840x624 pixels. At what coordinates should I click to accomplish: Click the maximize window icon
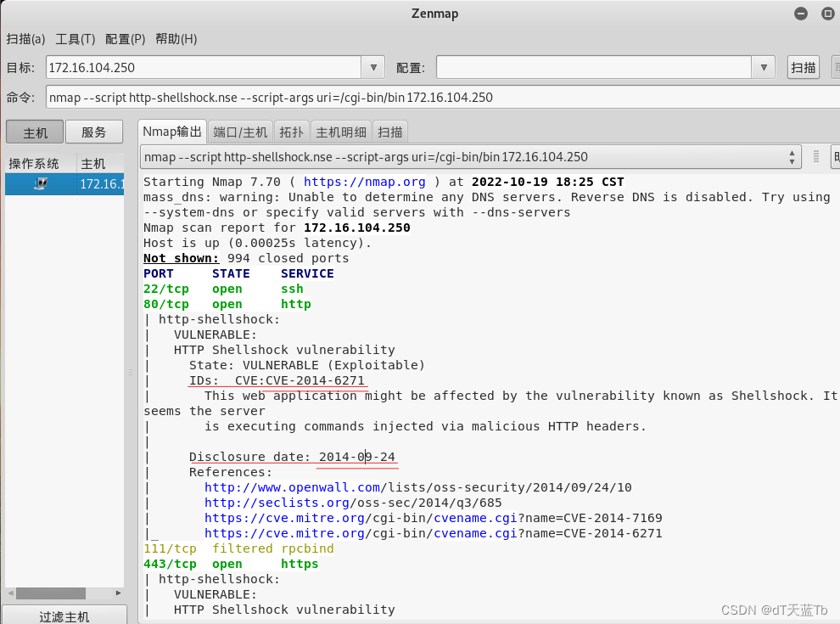tap(827, 14)
